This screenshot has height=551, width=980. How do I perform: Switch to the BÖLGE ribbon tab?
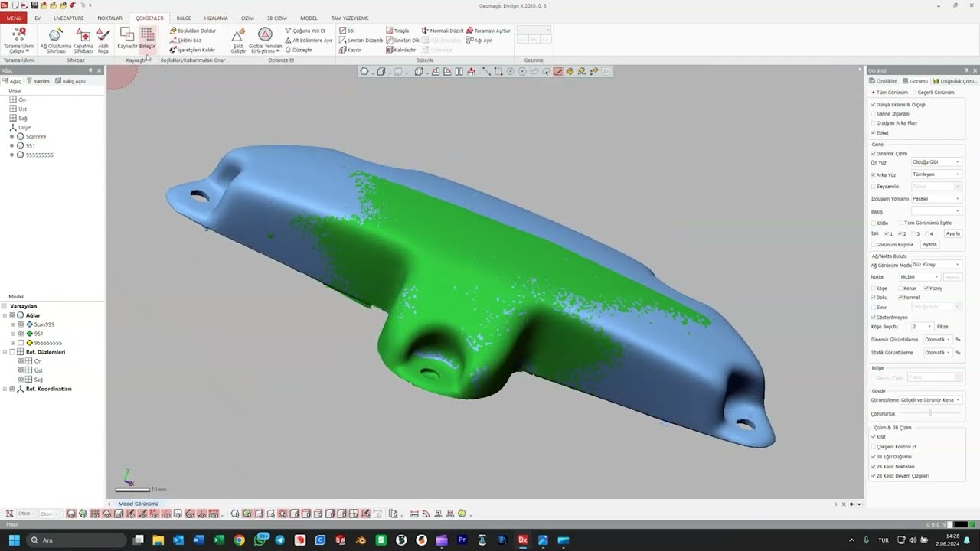coord(184,18)
